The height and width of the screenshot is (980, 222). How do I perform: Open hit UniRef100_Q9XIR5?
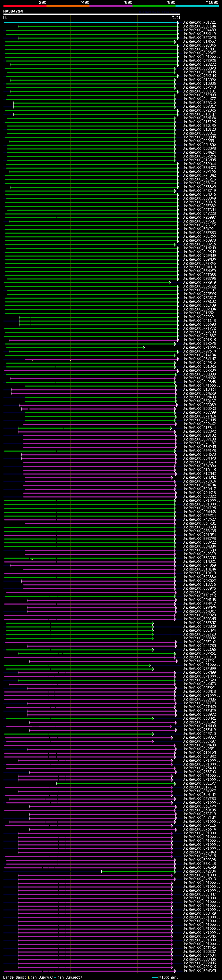click(199, 508)
